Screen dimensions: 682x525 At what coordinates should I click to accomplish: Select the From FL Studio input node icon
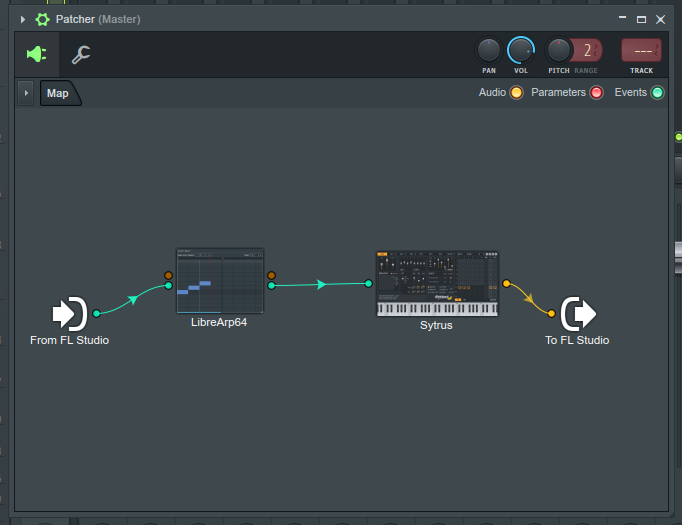click(x=70, y=314)
